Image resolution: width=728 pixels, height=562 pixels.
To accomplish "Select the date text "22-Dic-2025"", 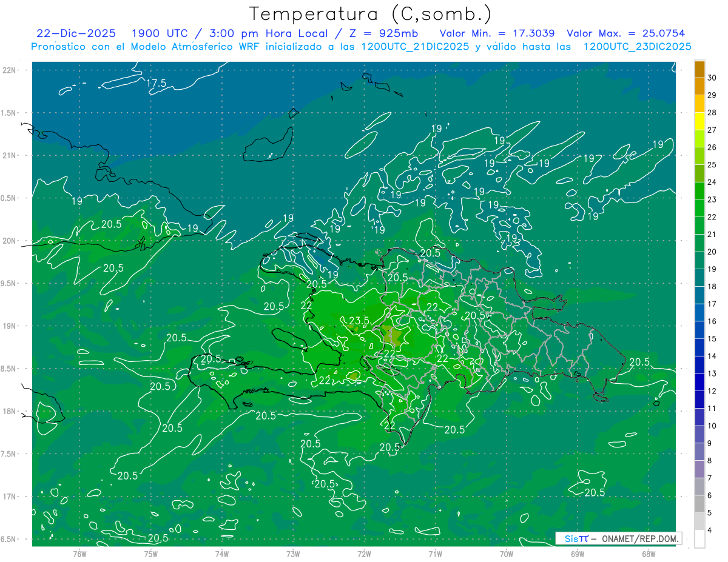I will pos(76,33).
